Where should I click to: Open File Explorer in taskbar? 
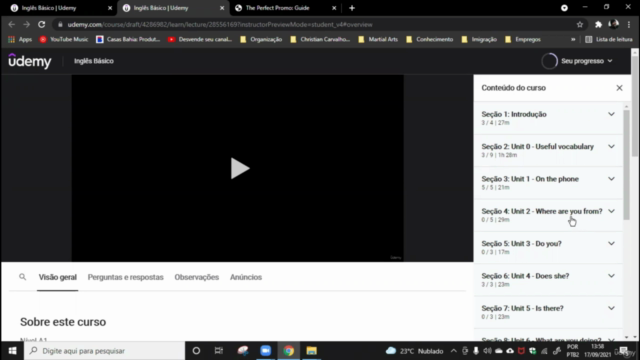[311, 351]
